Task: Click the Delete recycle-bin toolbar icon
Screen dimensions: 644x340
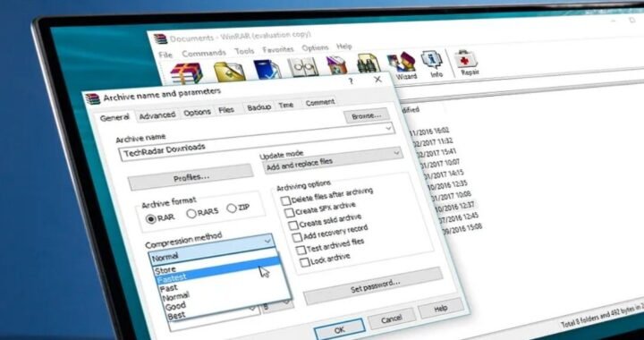Action: pyautogui.click(x=337, y=65)
